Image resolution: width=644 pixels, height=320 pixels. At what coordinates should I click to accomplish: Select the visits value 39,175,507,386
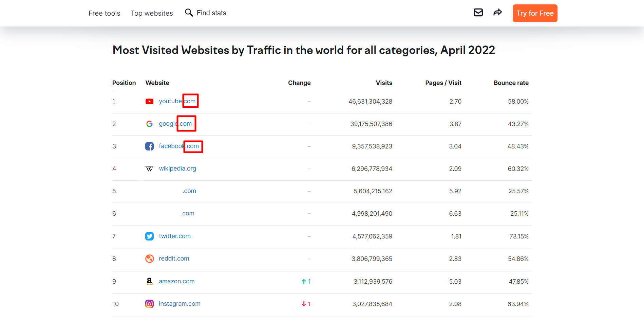pyautogui.click(x=371, y=124)
